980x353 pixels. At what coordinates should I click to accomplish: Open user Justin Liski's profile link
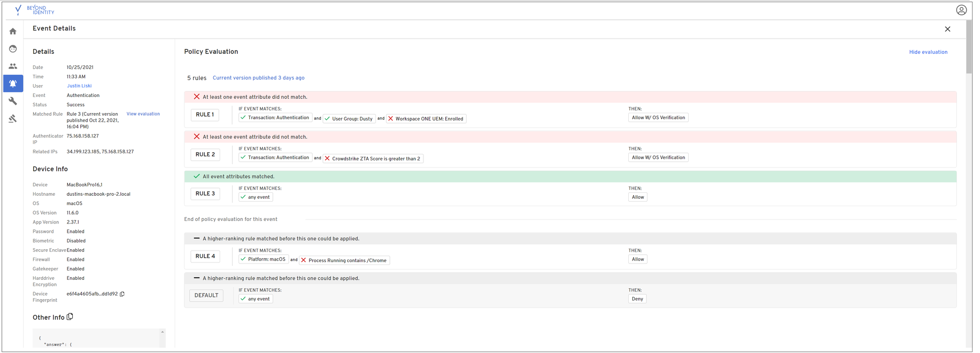pos(79,86)
